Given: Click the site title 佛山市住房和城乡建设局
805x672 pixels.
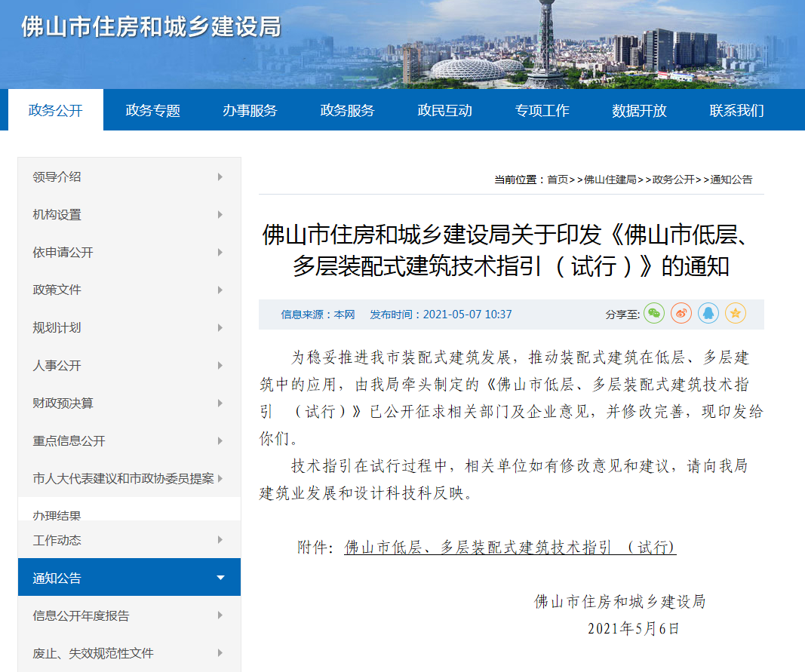Looking at the screenshot, I should pyautogui.click(x=152, y=26).
